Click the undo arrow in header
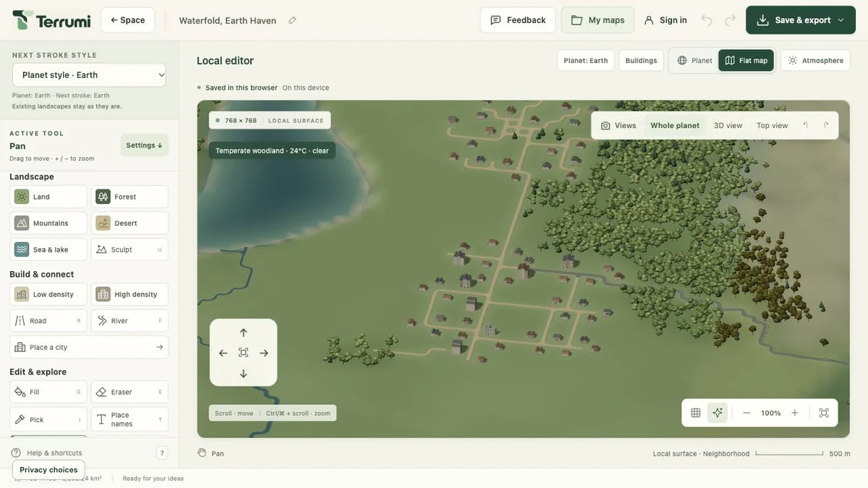 click(707, 20)
